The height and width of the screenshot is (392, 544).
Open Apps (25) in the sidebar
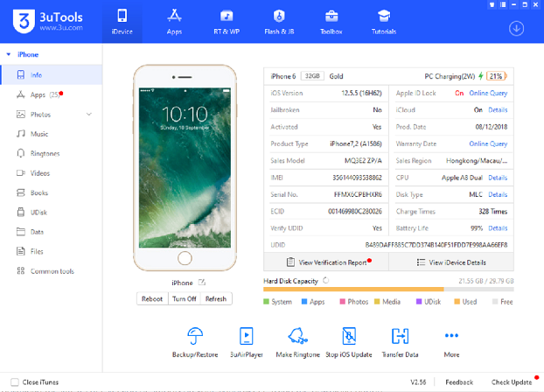click(x=52, y=94)
